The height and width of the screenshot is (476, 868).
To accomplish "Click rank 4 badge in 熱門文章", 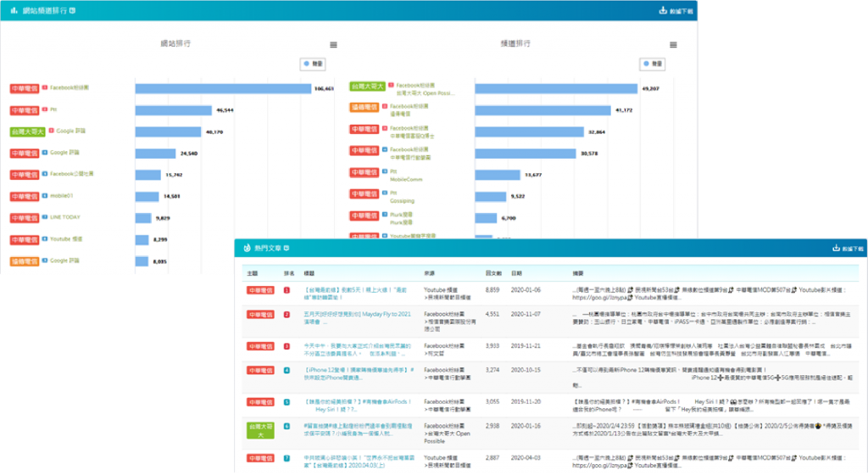I will (287, 370).
